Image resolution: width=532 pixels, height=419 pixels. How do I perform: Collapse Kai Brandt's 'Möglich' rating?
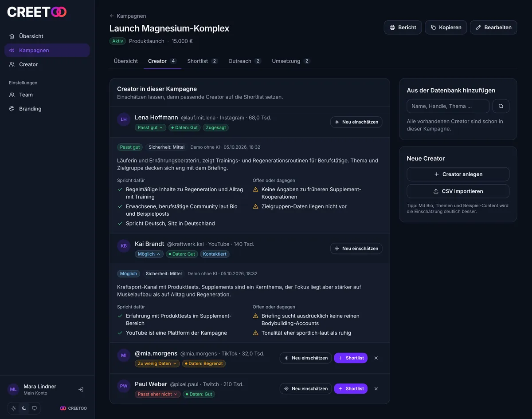pyautogui.click(x=149, y=254)
